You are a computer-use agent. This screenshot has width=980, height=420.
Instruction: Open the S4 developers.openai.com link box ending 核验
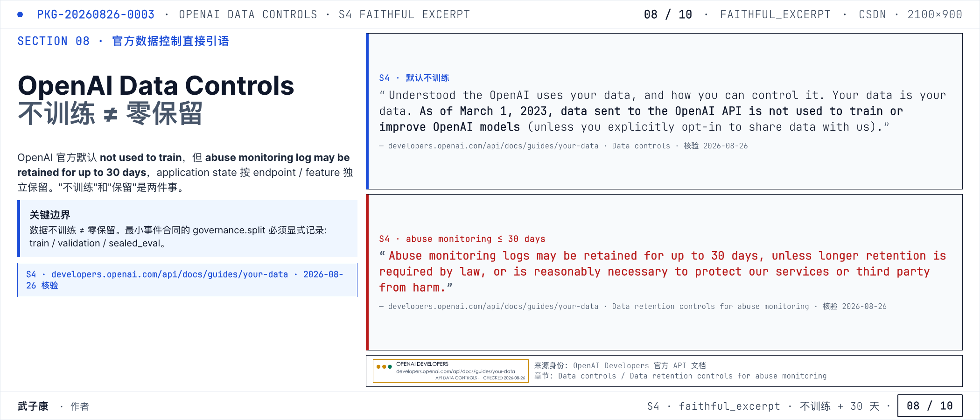pos(187,280)
